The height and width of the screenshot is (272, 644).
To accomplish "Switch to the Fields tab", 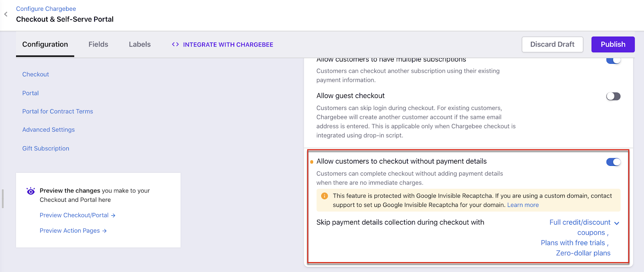I will (98, 44).
